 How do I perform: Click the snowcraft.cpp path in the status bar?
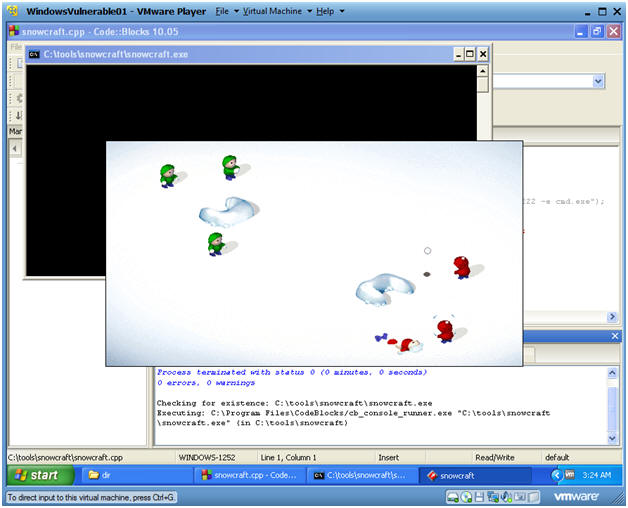(x=65, y=457)
